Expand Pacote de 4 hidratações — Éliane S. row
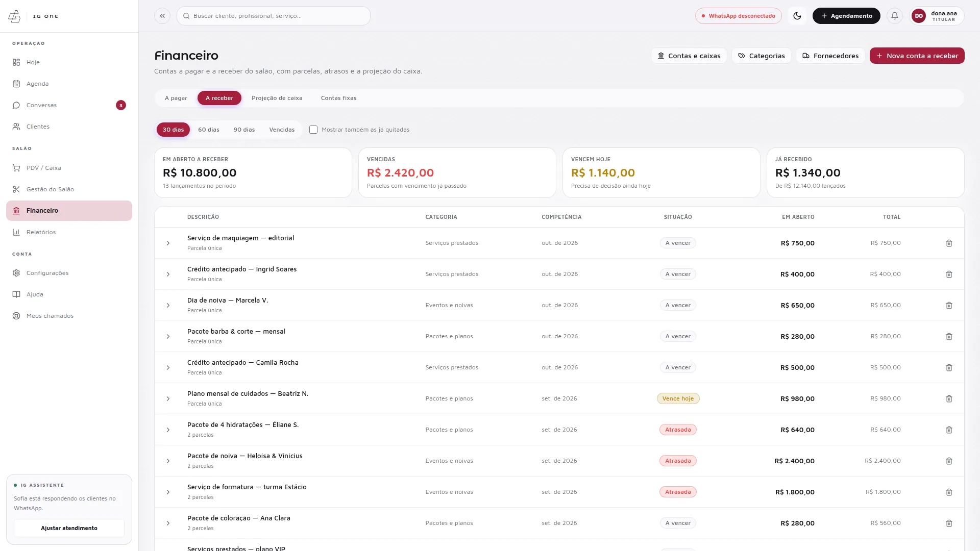980x551 pixels. (168, 430)
